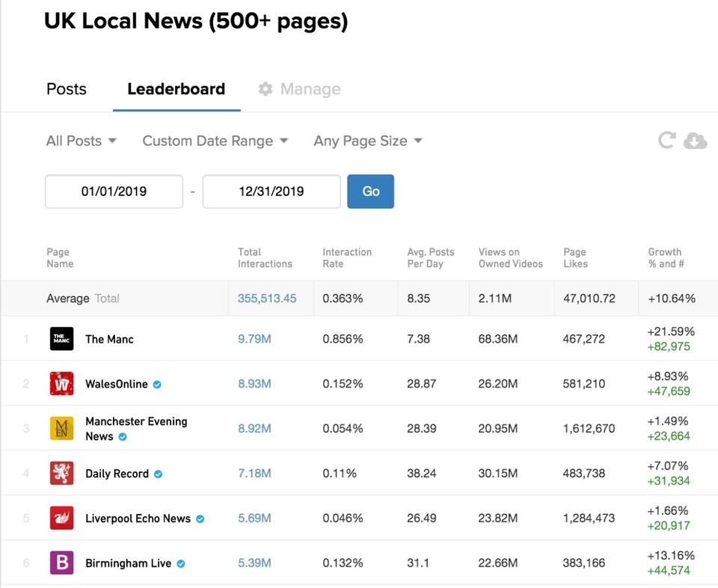
Task: Sort by Avg. Posts Per Day column
Action: pyautogui.click(x=431, y=258)
